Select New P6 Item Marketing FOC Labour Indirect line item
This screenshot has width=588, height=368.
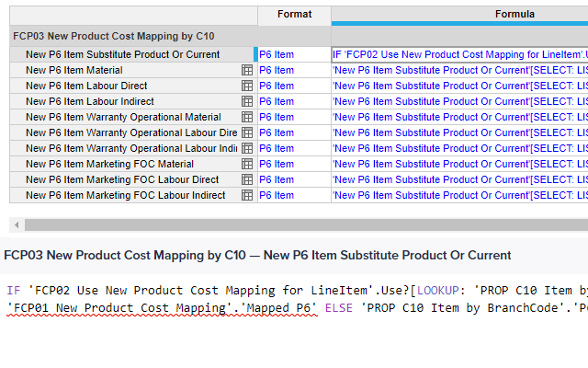pyautogui.click(x=133, y=195)
